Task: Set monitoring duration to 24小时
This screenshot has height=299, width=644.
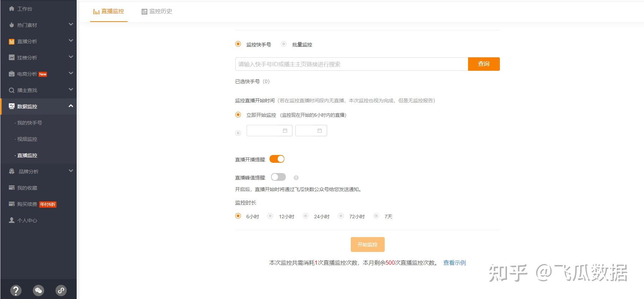Action: pyautogui.click(x=306, y=216)
